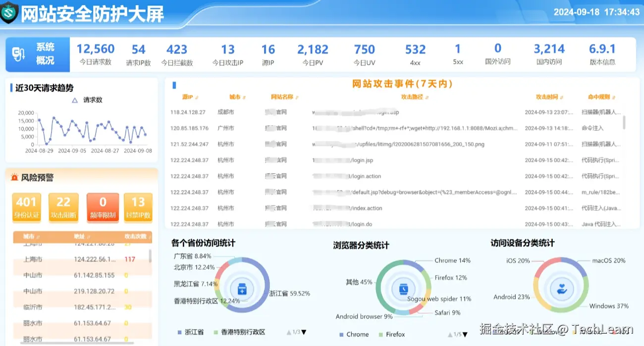Toggle Firefox legend in browser chart
644x346 pixels.
(391, 334)
